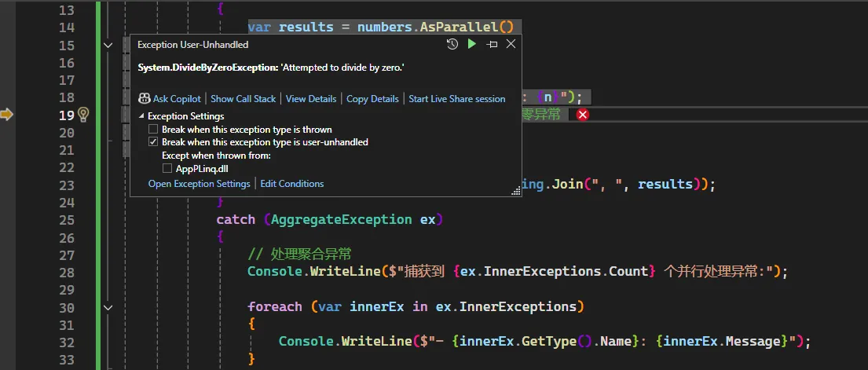868x370 pixels.
Task: Check the AppPLinq.dll exclusion checkbox
Action: point(167,168)
